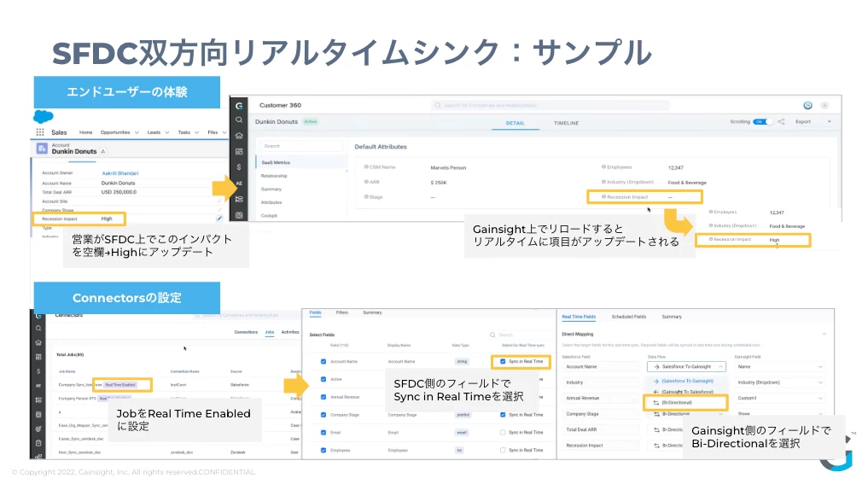Uncheck the Annual Revenue field checkbox
The height and width of the screenshot is (484, 868).
click(x=323, y=397)
